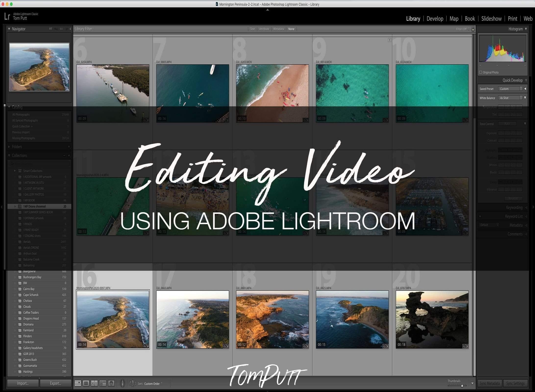Toggle sort direction A-Z icon
535x392 pixels.
pos(133,383)
